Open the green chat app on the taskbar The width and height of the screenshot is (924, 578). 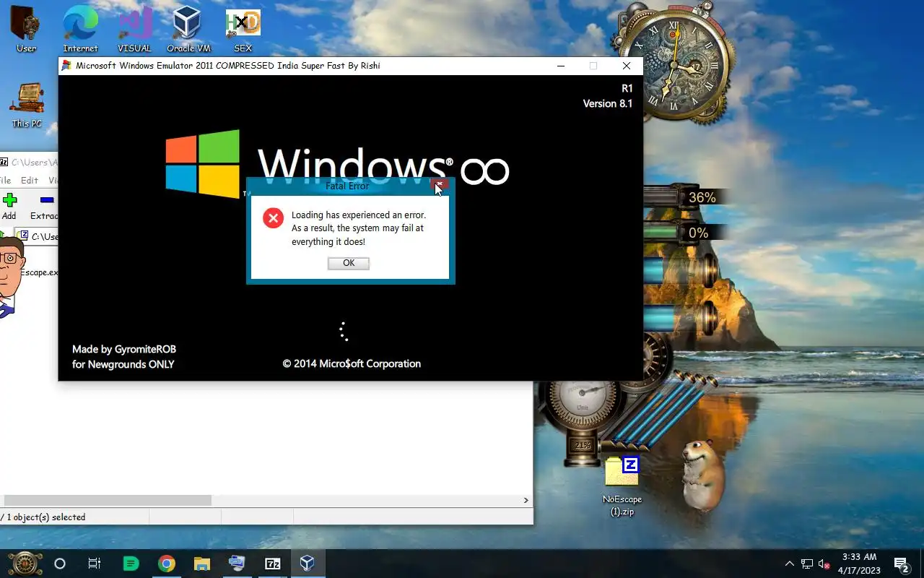(x=131, y=564)
